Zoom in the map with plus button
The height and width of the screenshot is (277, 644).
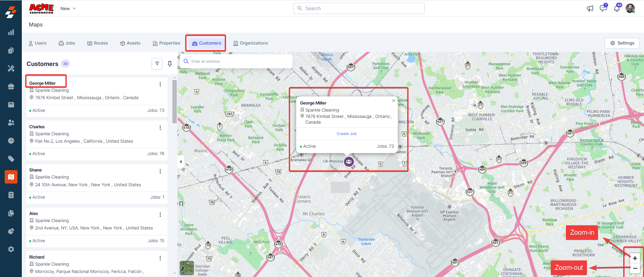pos(635,258)
